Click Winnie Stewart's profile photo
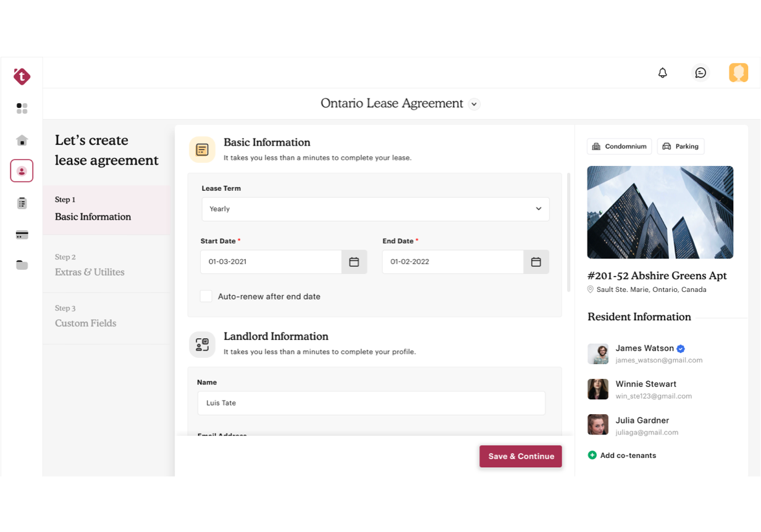This screenshot has height=532, width=761. click(598, 389)
